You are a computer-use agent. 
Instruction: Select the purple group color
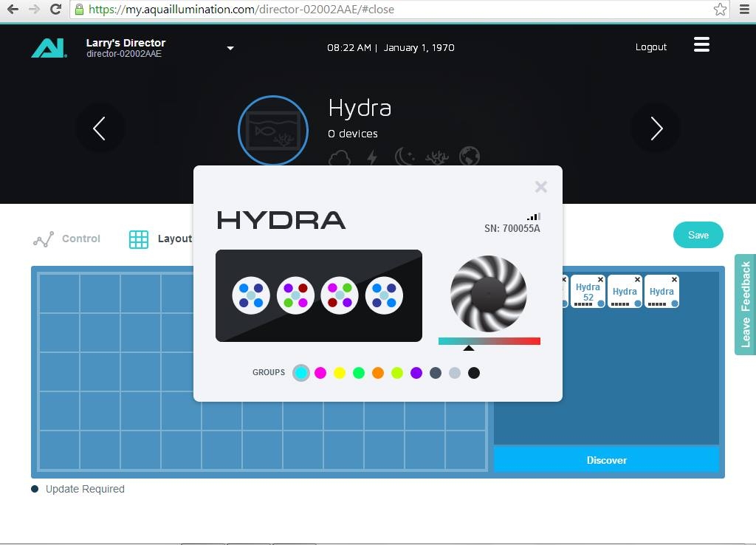pos(416,373)
